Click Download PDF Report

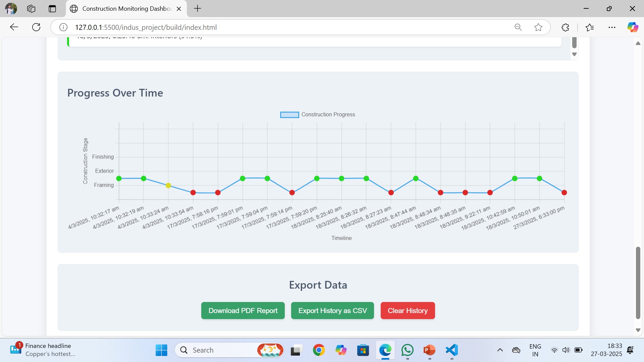pyautogui.click(x=243, y=310)
